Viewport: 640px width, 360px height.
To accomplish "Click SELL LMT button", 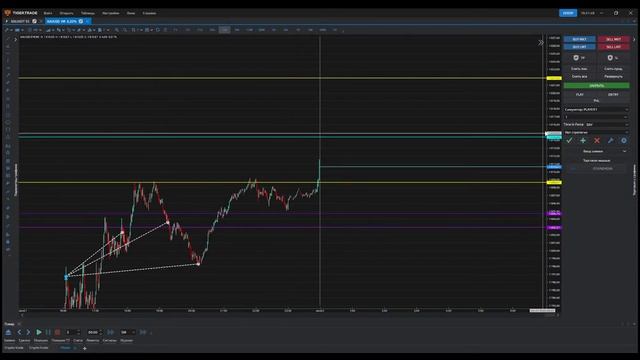I will 613,47.
